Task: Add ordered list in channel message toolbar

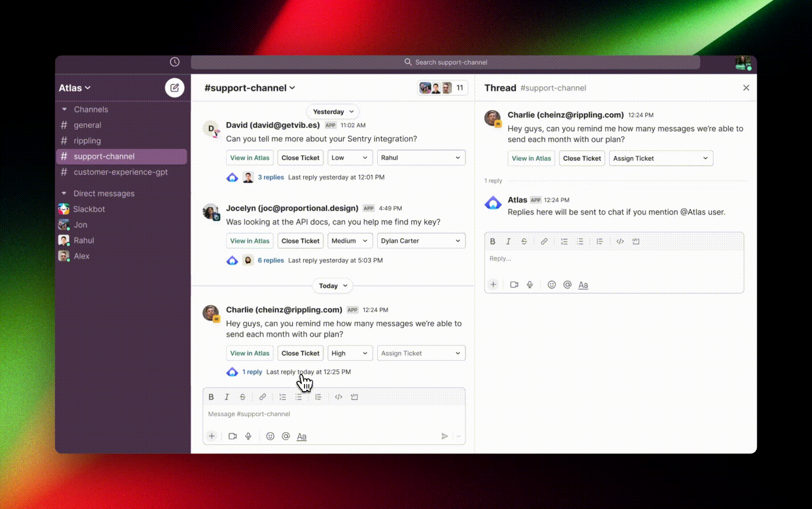Action: [x=282, y=397]
